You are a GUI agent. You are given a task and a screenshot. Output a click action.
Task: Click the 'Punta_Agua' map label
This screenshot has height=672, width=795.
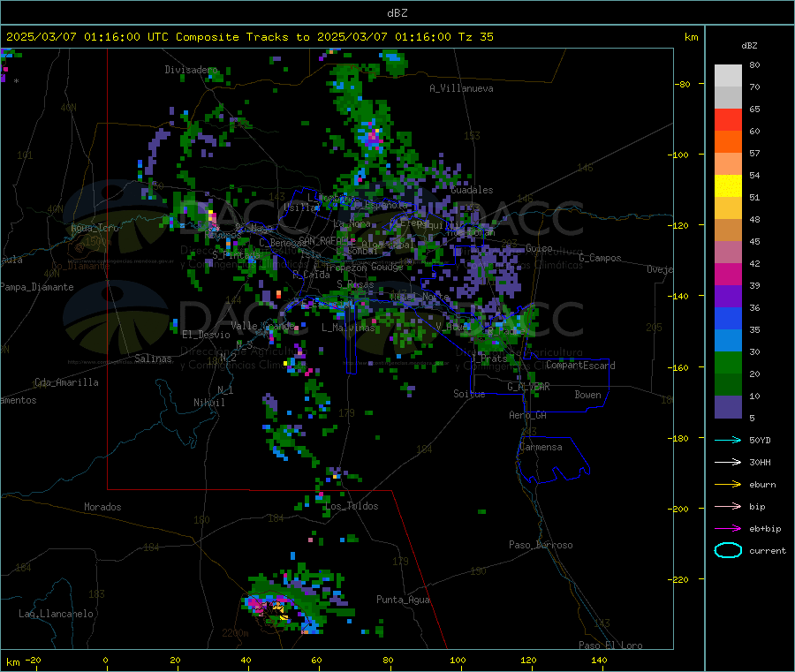coord(403,600)
